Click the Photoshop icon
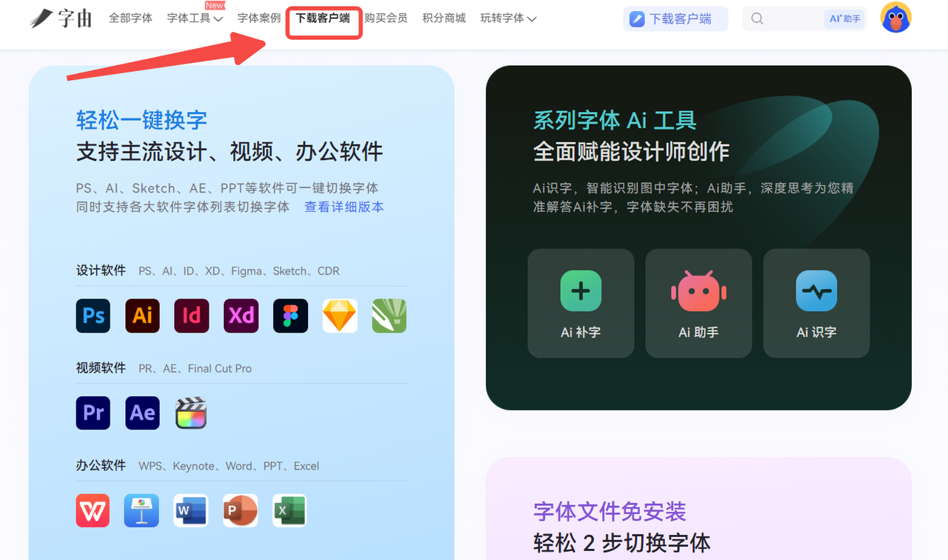 pyautogui.click(x=93, y=316)
